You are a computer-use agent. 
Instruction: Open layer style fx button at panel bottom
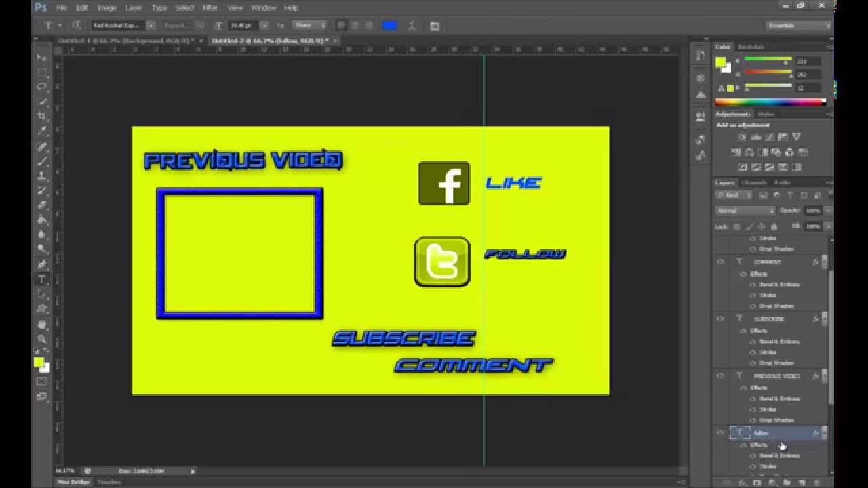coord(742,483)
